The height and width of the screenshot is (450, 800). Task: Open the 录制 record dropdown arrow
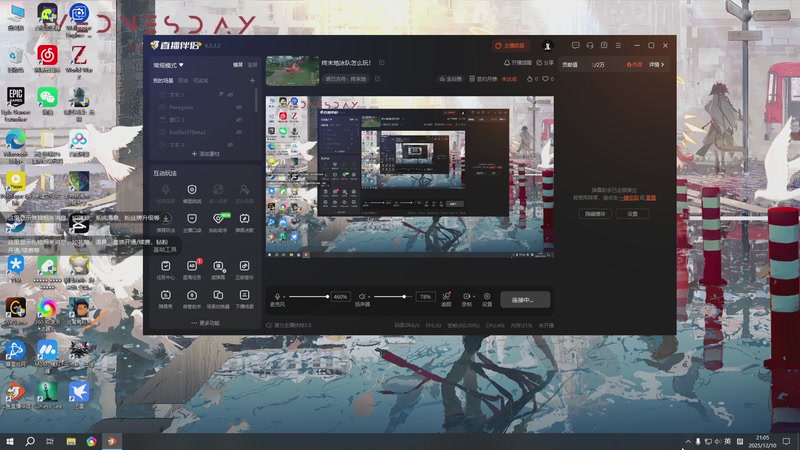point(474,296)
